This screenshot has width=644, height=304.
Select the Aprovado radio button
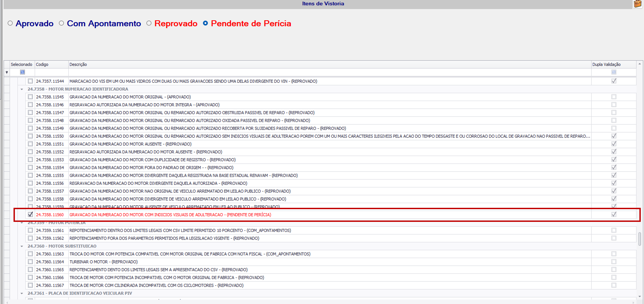[x=10, y=23]
